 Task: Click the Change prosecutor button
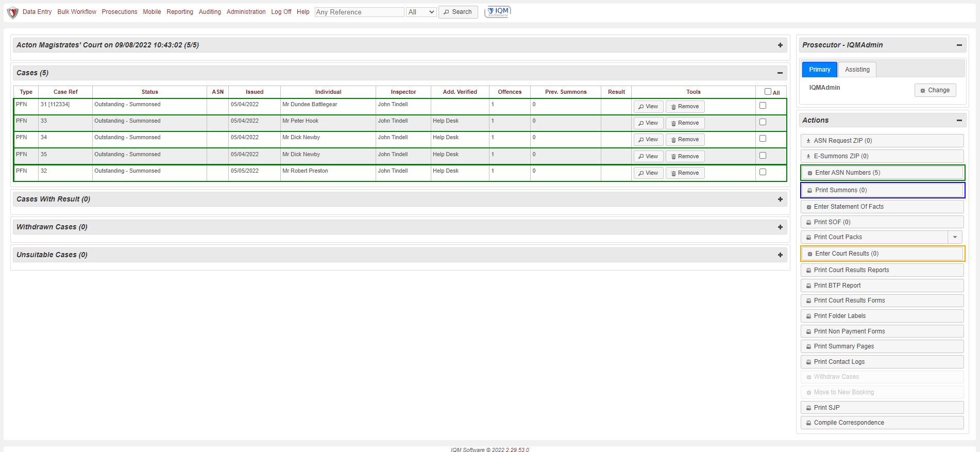pyautogui.click(x=935, y=90)
